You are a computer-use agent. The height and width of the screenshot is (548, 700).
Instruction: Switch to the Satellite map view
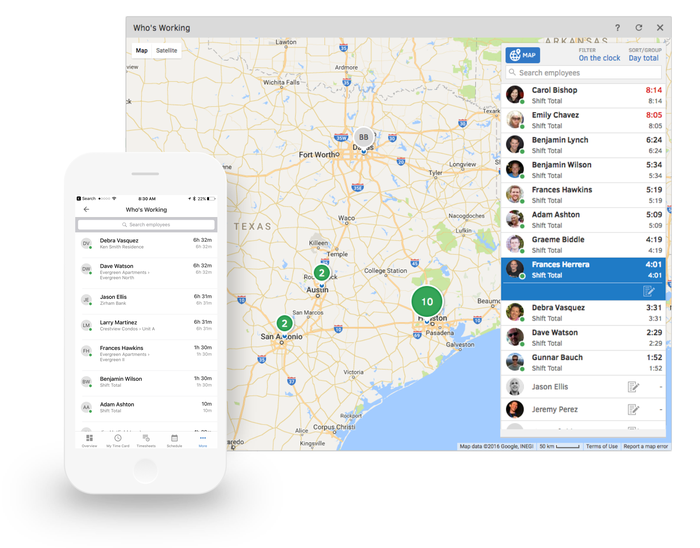tap(167, 50)
